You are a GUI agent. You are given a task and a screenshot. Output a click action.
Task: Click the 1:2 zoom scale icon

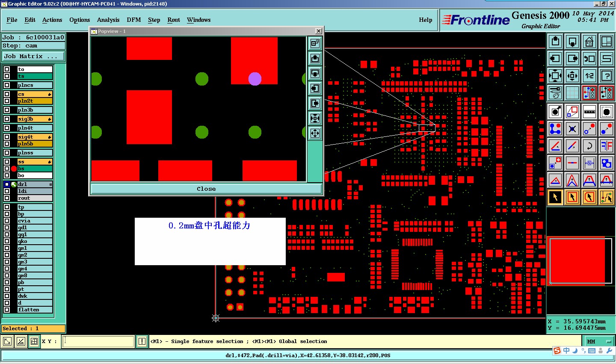coord(589,76)
